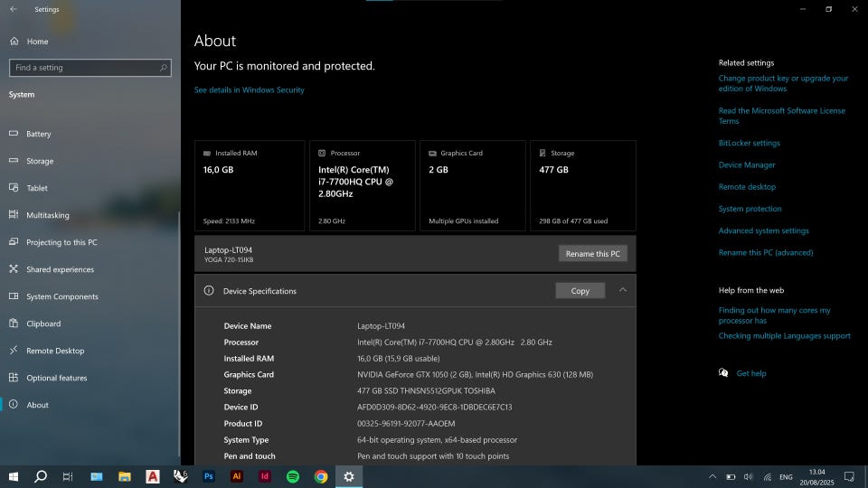Screen dimensions: 868x488
Task: Show hidden system tray icons
Action: click(712, 476)
